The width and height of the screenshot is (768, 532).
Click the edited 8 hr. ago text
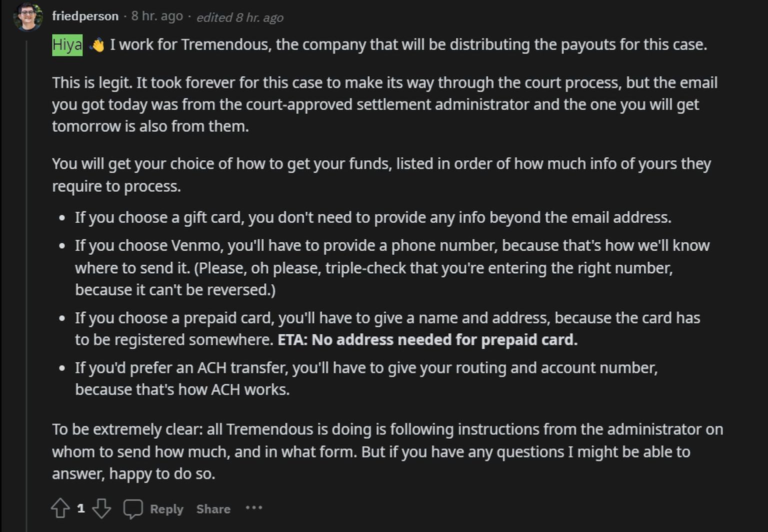click(239, 17)
